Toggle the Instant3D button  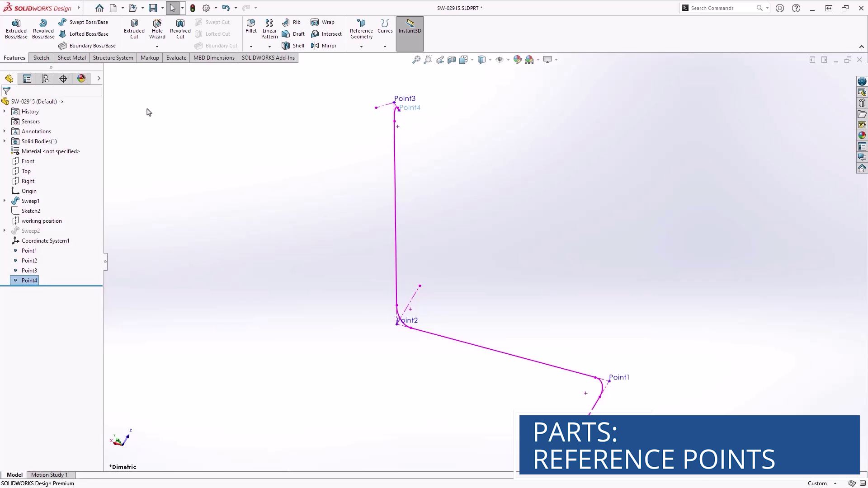tap(410, 26)
